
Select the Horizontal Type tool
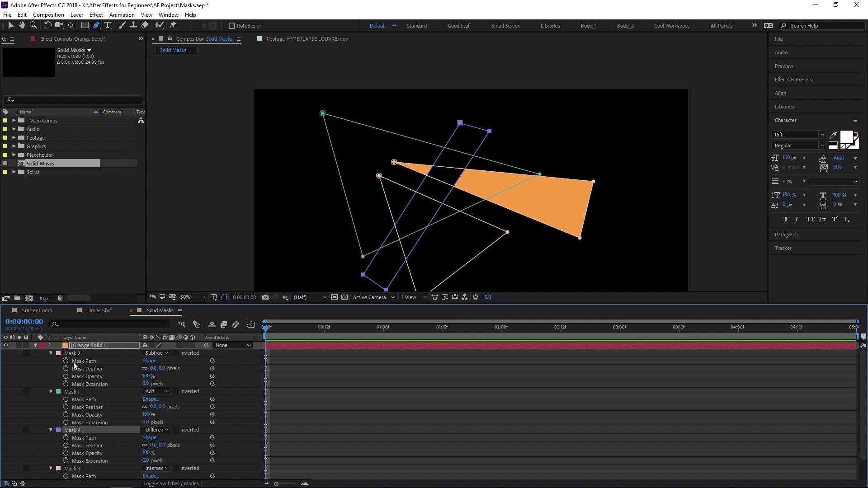click(108, 25)
